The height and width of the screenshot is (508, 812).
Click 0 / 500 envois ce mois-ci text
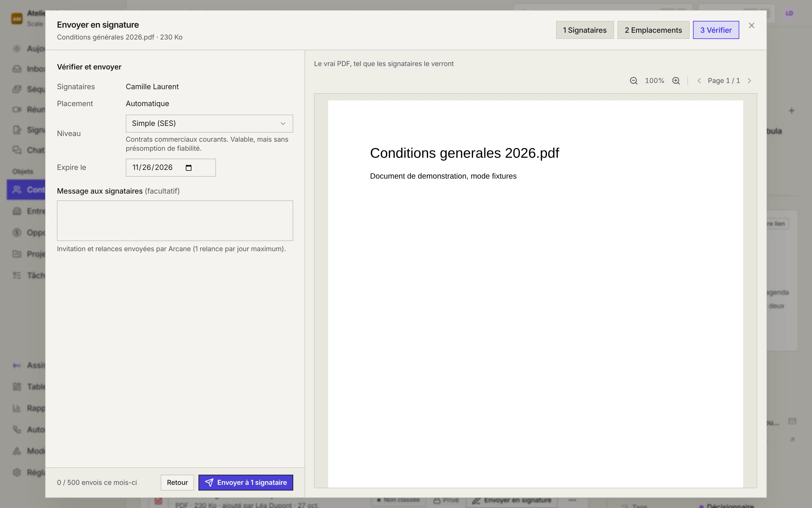[97, 483]
